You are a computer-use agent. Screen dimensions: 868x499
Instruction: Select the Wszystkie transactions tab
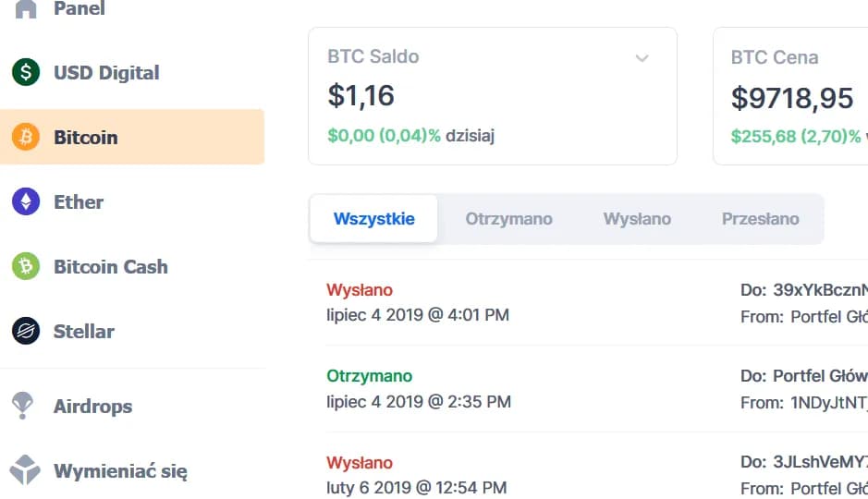tap(373, 219)
